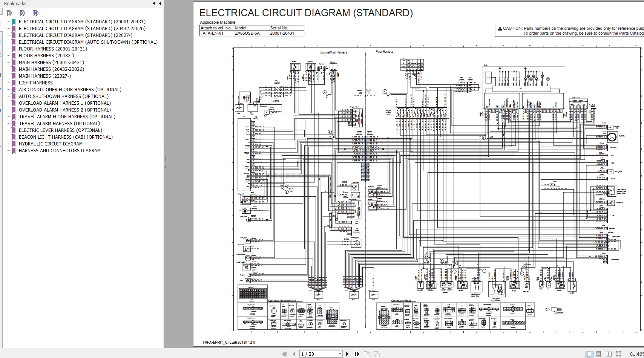The height and width of the screenshot is (358, 644).
Task: Go to the first page
Action: [284, 354]
